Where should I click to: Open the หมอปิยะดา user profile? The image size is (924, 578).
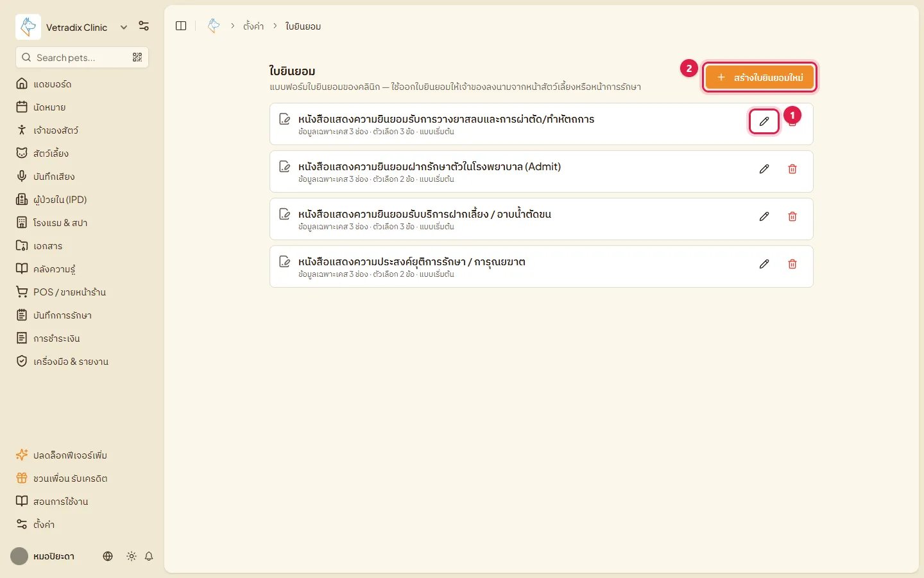pyautogui.click(x=43, y=556)
